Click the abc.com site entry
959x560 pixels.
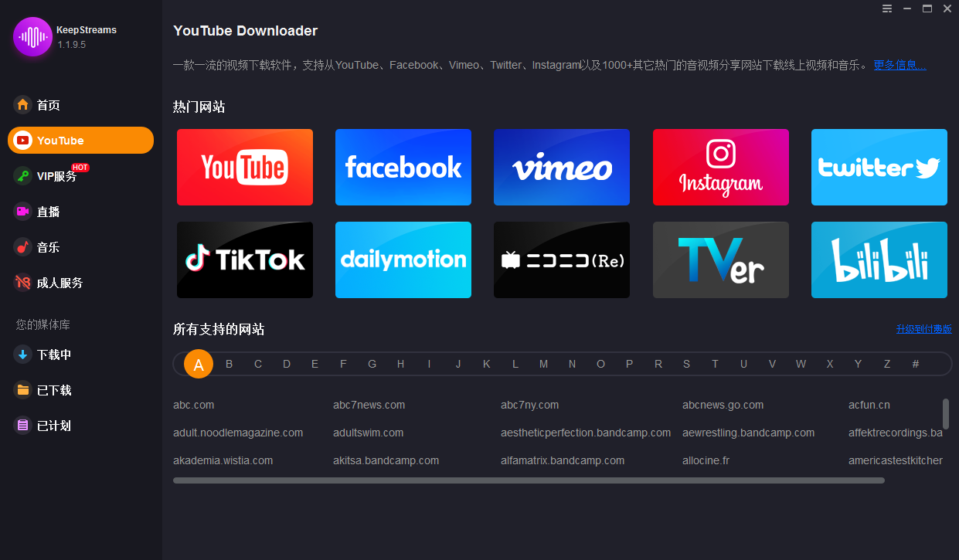[x=193, y=405]
